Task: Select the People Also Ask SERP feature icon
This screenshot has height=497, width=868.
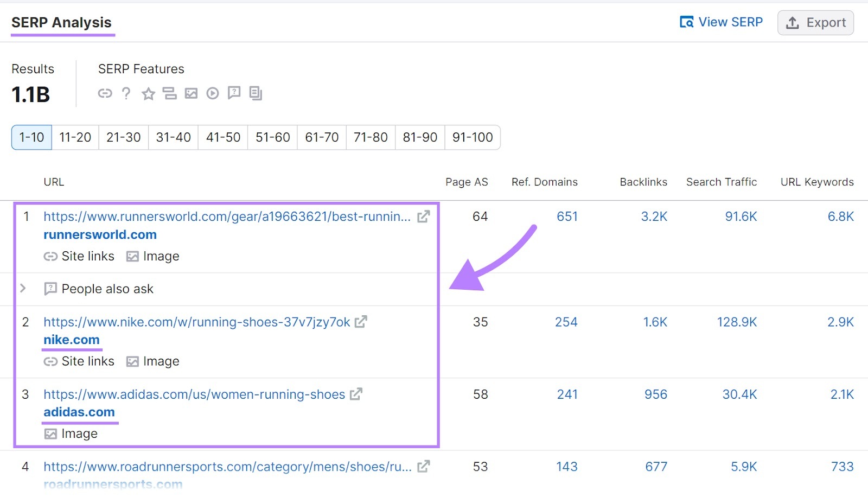Action: [234, 93]
